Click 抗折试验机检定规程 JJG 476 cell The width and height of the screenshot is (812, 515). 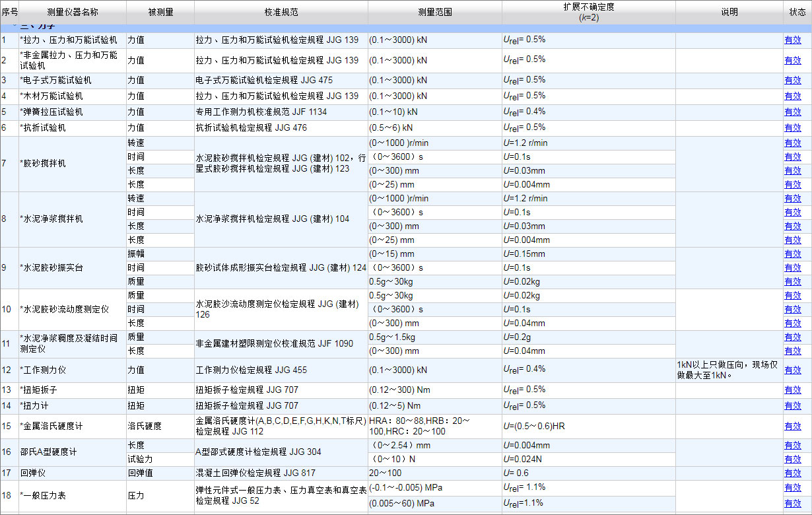tap(281, 128)
